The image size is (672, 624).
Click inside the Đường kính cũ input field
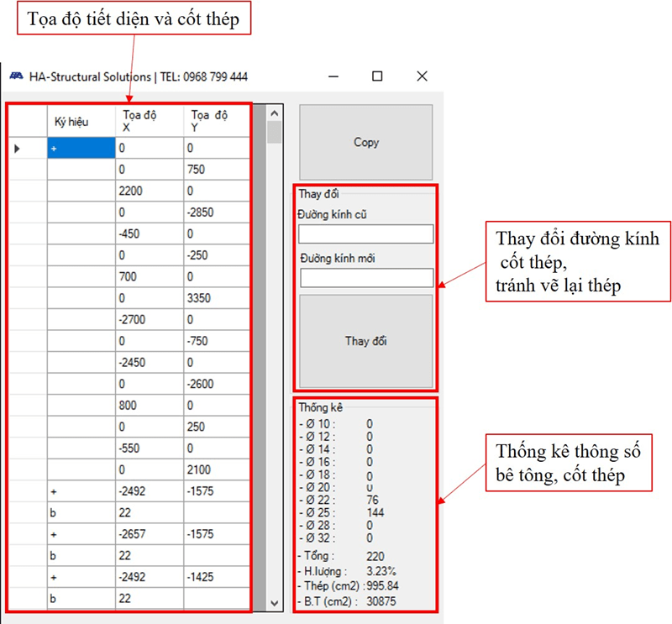366,233
